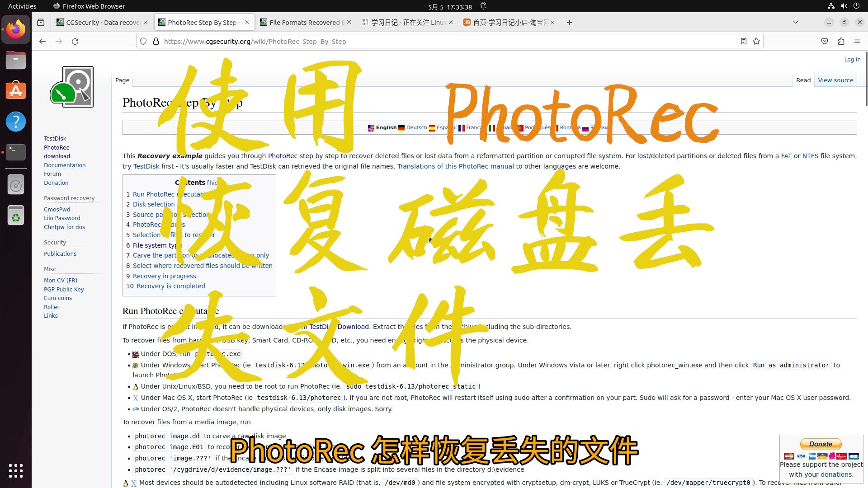Open the Firefox extensions puzzle icon
This screenshot has width=868, height=488.
point(841,41)
